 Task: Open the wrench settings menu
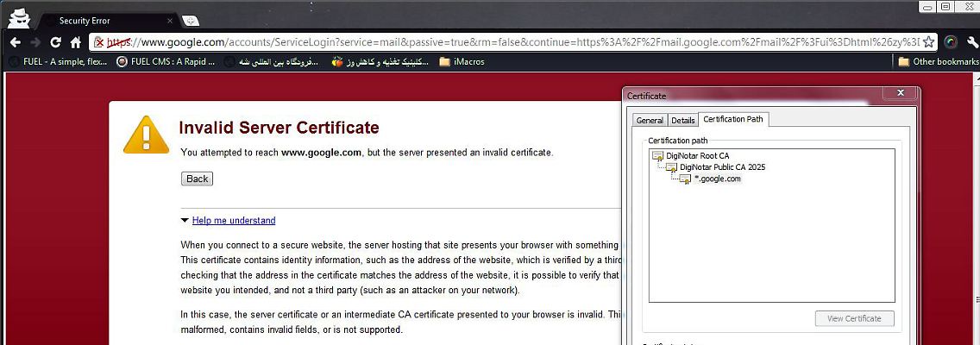(x=970, y=41)
